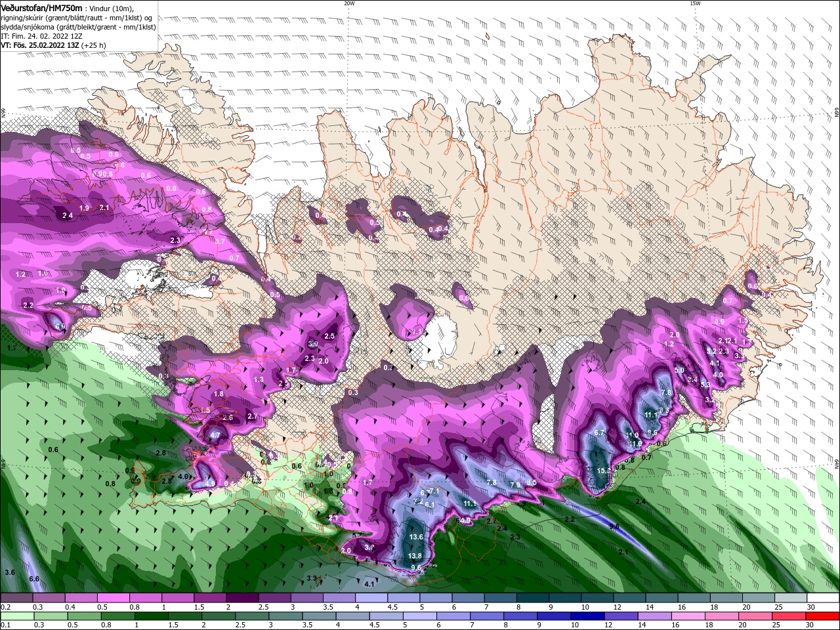Click the 3.6 value over the southwest ocean

click(x=10, y=572)
